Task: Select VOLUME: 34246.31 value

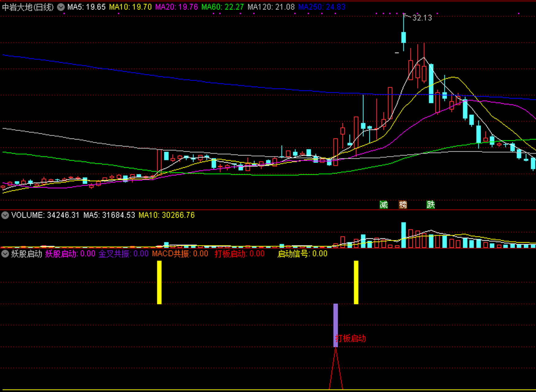Action: coord(45,215)
